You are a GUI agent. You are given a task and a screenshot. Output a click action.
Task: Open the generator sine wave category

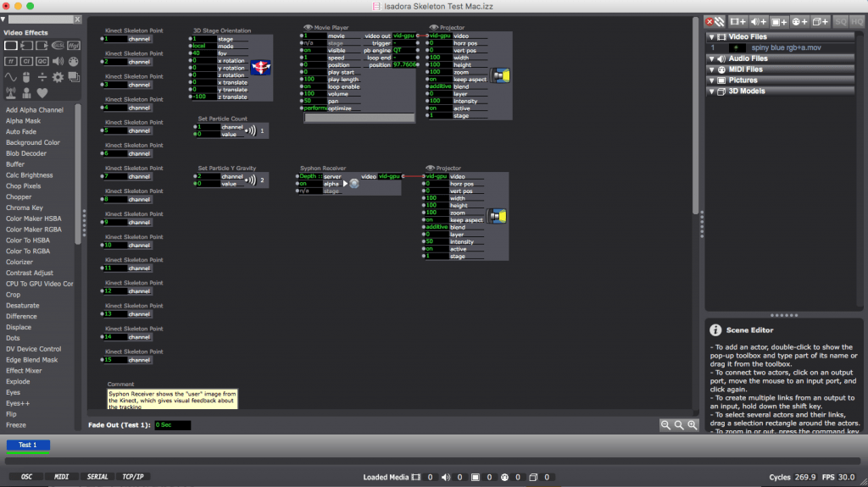pyautogui.click(x=11, y=77)
